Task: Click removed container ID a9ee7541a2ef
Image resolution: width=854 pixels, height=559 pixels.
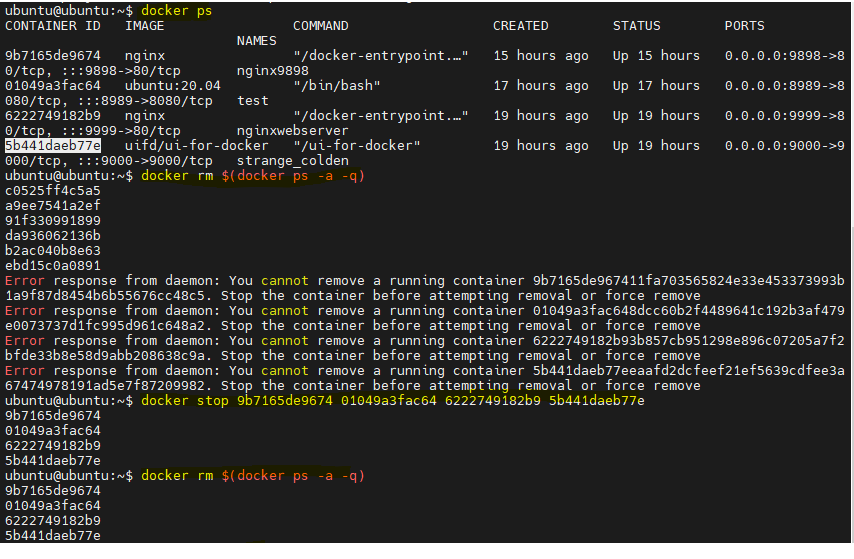Action: click(x=53, y=205)
